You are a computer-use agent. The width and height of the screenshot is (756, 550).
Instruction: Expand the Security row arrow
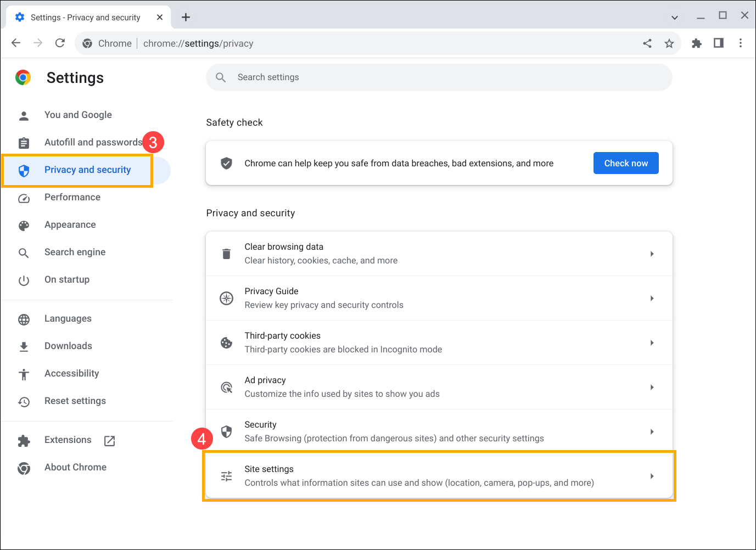point(652,431)
